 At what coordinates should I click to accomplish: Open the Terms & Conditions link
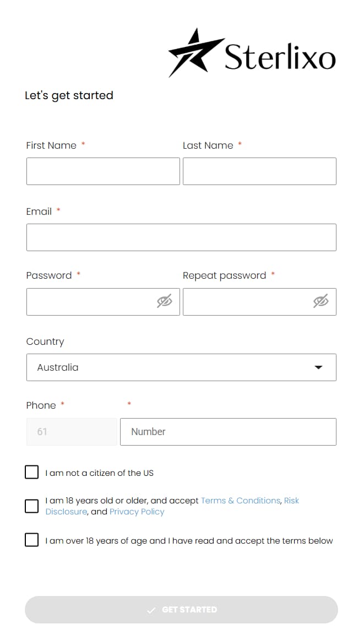(241, 501)
